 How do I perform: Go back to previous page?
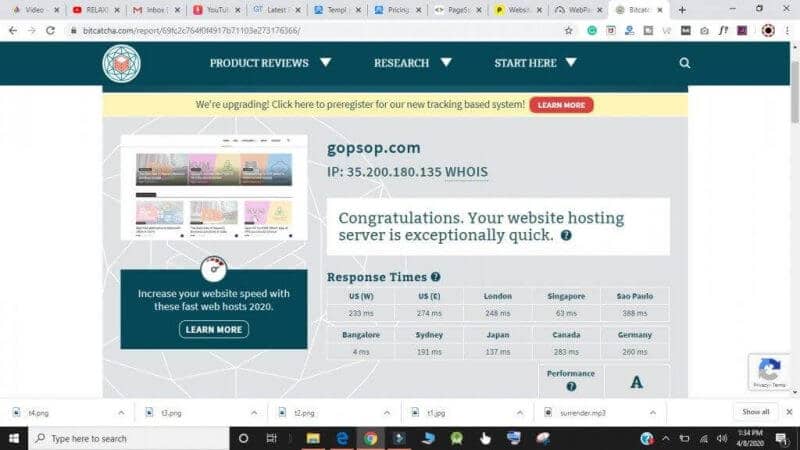point(13,31)
